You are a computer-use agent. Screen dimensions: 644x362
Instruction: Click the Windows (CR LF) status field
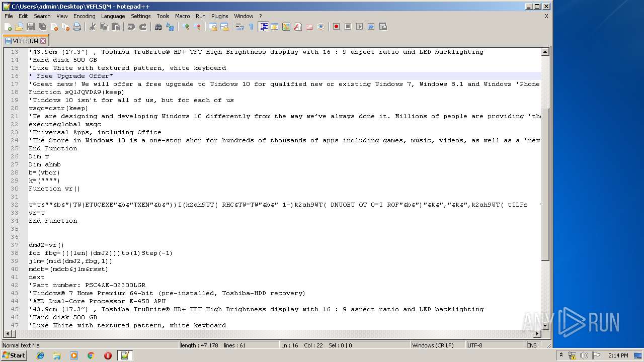pyautogui.click(x=437, y=345)
